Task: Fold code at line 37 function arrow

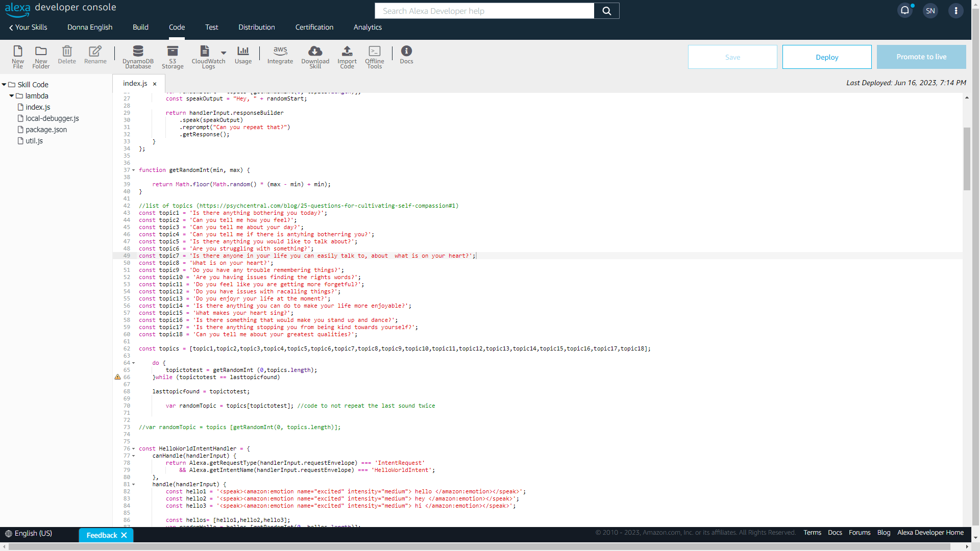Action: (x=134, y=170)
